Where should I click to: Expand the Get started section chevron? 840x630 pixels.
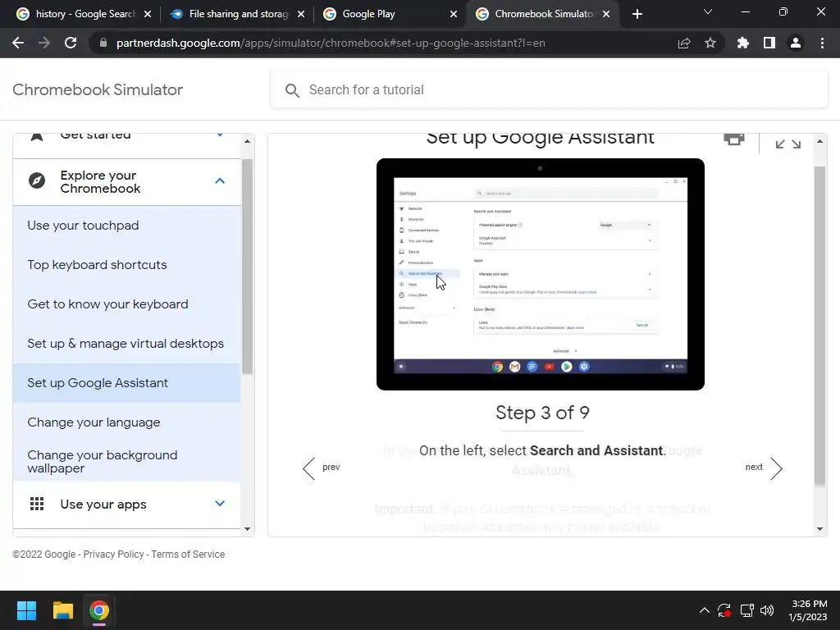coord(220,135)
